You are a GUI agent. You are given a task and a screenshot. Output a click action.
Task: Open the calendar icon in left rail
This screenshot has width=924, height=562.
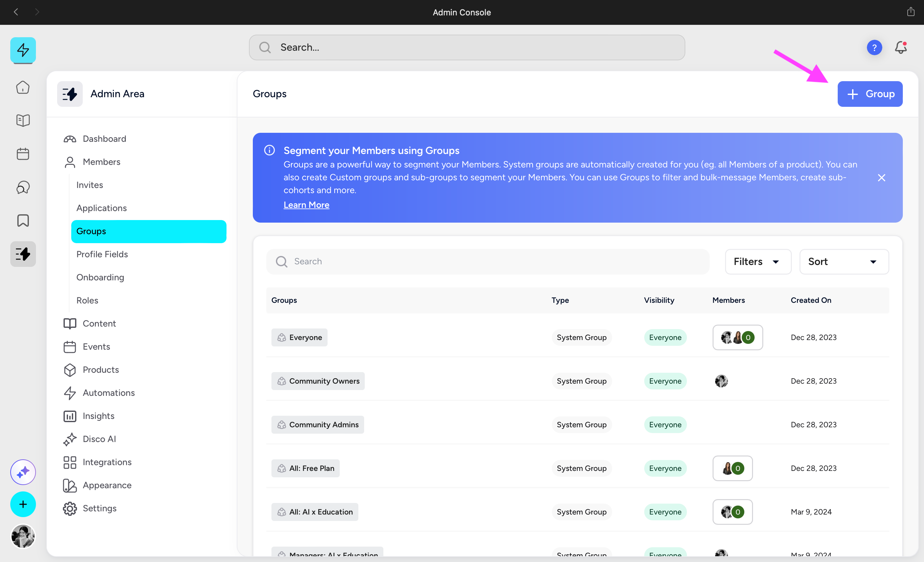pyautogui.click(x=23, y=154)
